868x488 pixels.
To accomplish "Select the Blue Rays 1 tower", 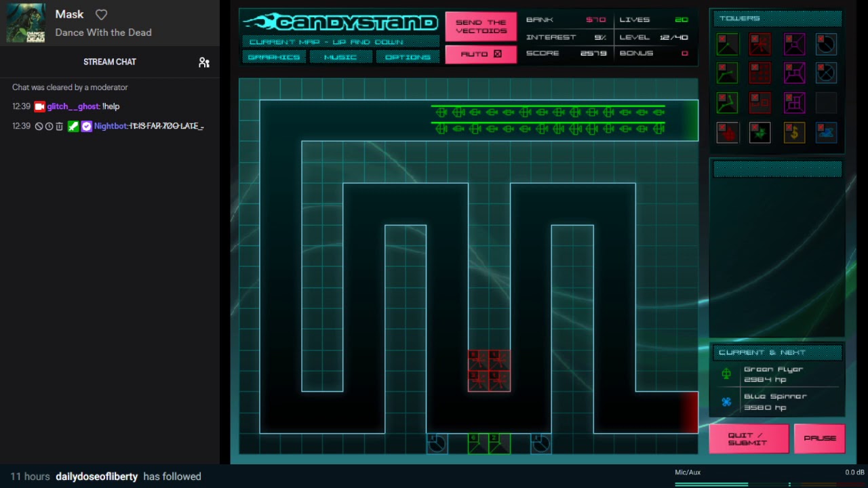I will [826, 44].
